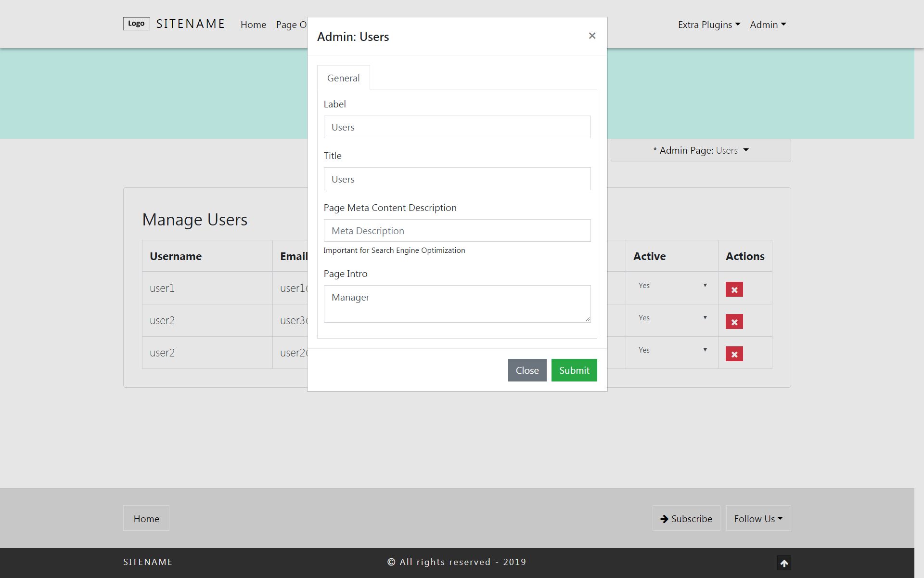Open the Extra Plugins menu
The width and height of the screenshot is (924, 578).
(709, 25)
